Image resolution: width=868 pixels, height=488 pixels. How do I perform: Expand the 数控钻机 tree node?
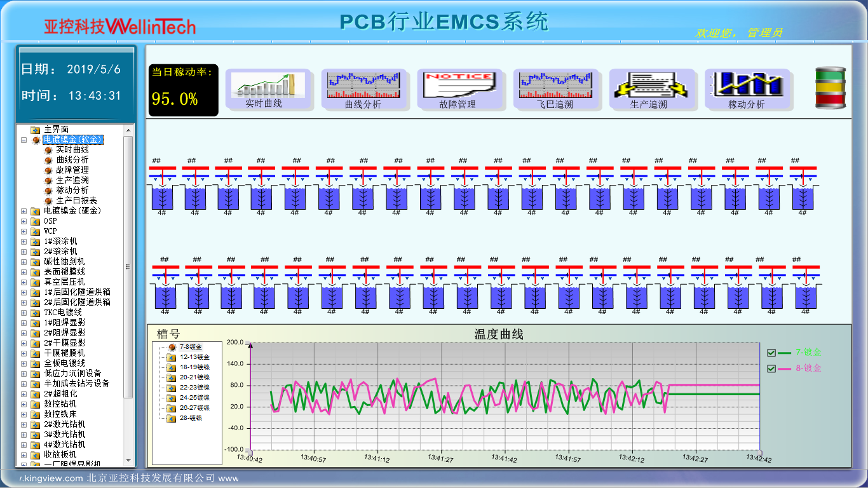(x=24, y=404)
